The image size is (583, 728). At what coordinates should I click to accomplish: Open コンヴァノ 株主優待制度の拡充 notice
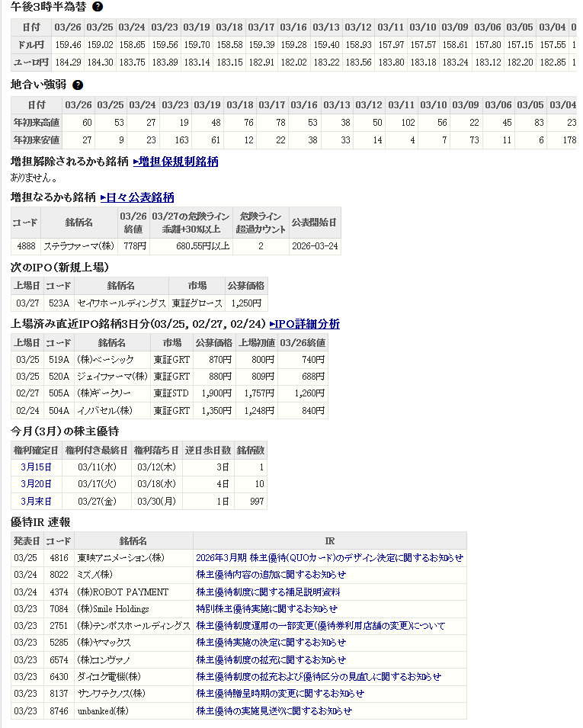271,659
